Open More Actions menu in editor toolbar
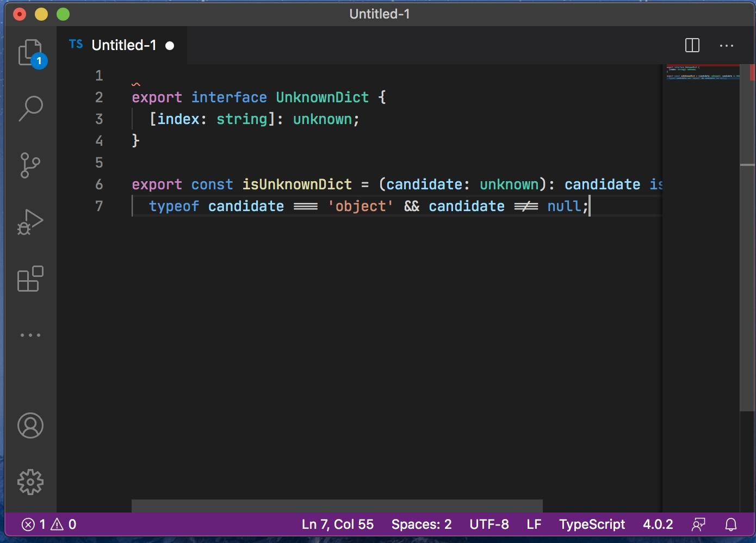This screenshot has height=543, width=756. (x=727, y=46)
